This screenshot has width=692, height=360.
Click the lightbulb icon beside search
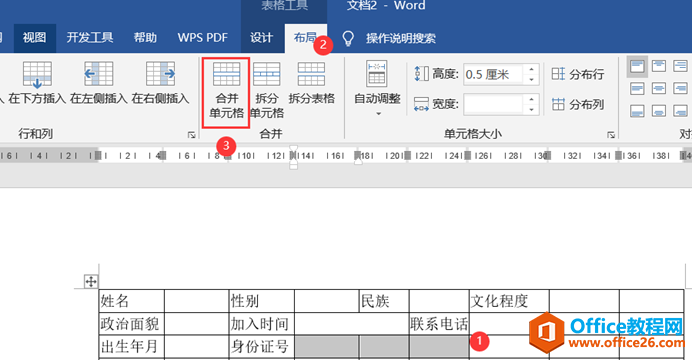click(348, 38)
